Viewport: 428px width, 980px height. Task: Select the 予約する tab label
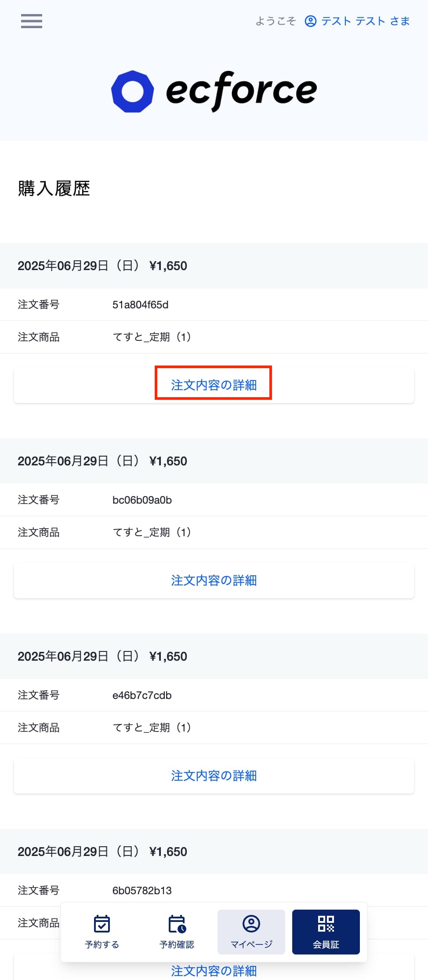tap(102, 944)
